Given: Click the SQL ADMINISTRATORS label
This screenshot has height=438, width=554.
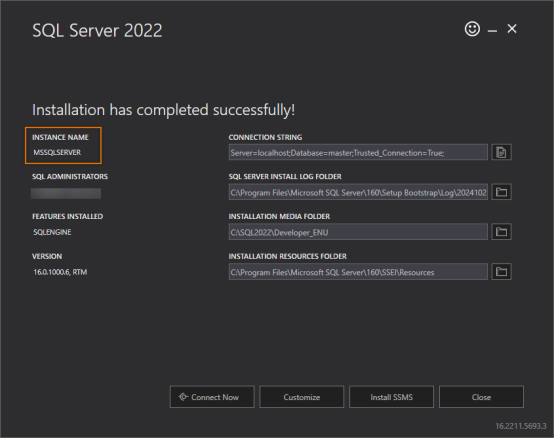Looking at the screenshot, I should coord(70,176).
